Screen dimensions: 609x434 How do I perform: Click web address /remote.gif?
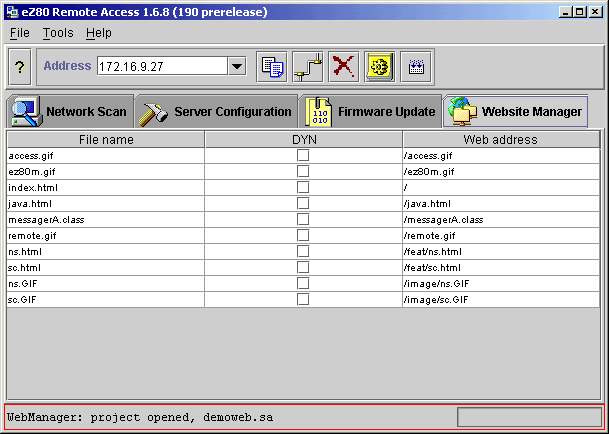click(430, 235)
